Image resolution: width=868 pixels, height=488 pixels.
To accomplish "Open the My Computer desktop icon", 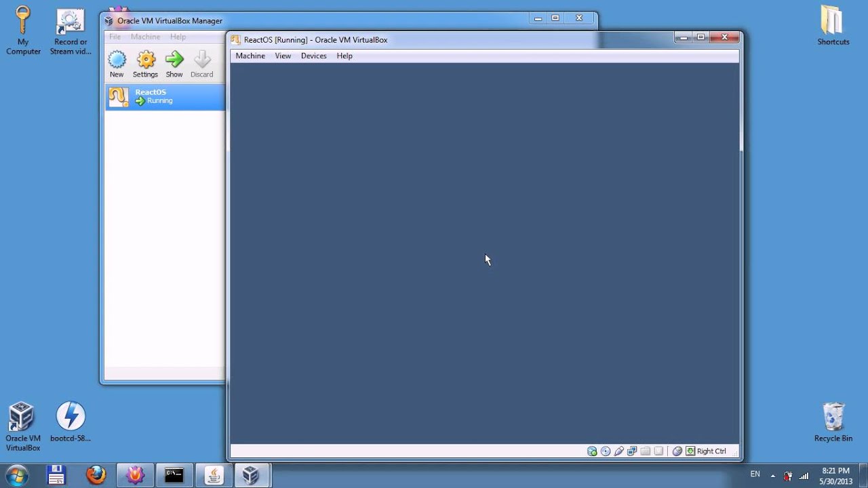I will click(x=23, y=31).
